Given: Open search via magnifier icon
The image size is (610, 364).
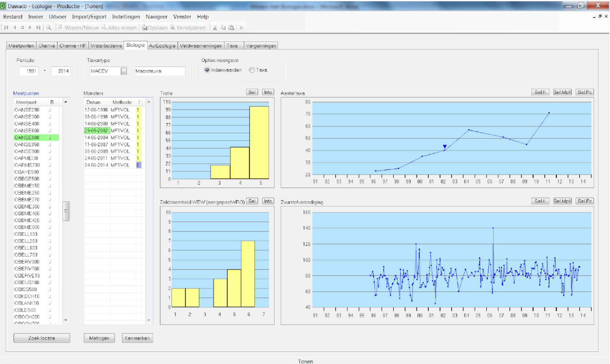Looking at the screenshot, I should click(49, 28).
